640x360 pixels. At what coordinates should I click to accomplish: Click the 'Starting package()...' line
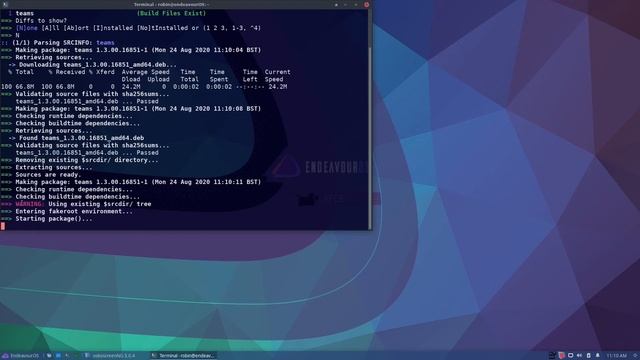click(54, 219)
